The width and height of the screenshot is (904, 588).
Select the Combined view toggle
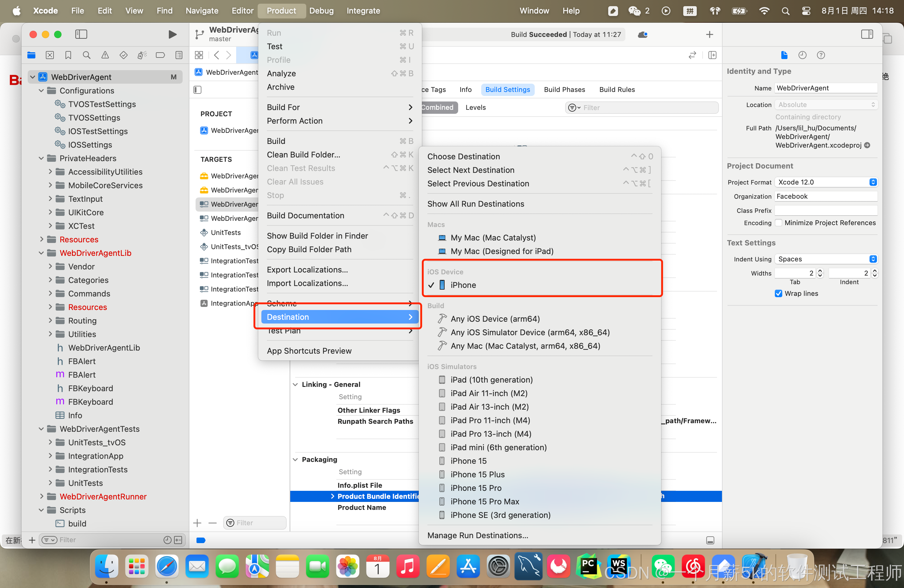(437, 107)
